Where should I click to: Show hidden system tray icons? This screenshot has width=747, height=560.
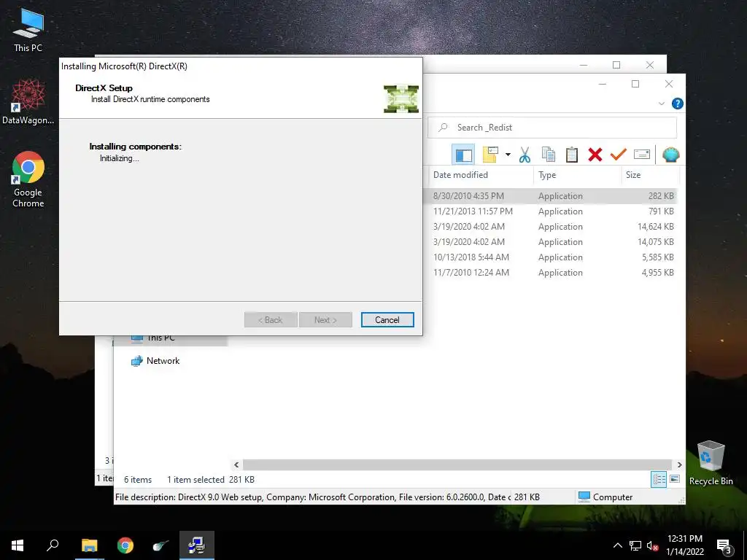617,545
